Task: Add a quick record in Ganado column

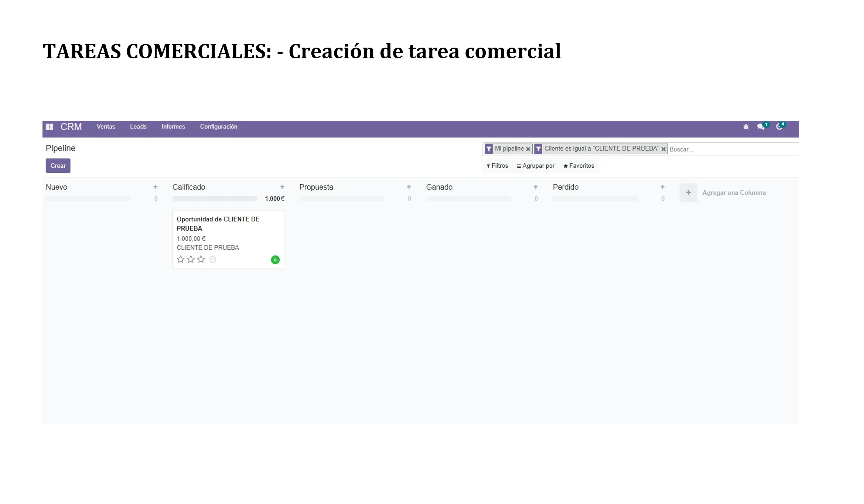Action: 536,187
